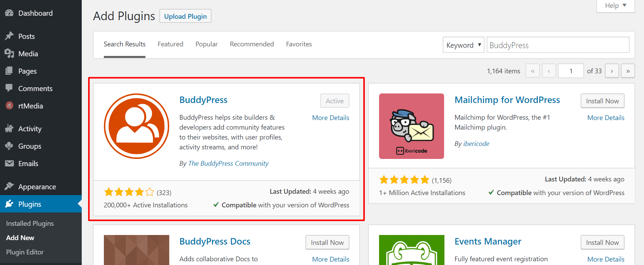Go to the first page of results
The image size is (644, 265).
533,71
